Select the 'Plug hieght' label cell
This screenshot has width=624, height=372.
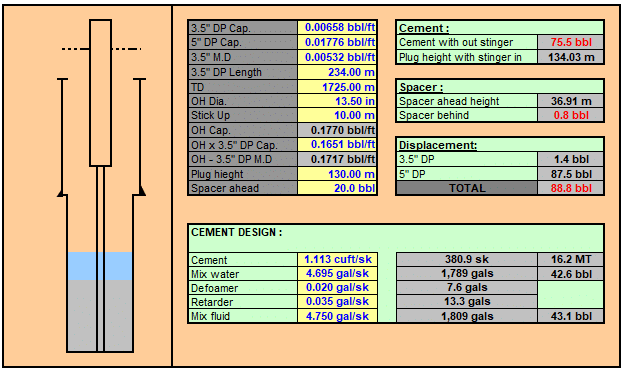pos(243,174)
